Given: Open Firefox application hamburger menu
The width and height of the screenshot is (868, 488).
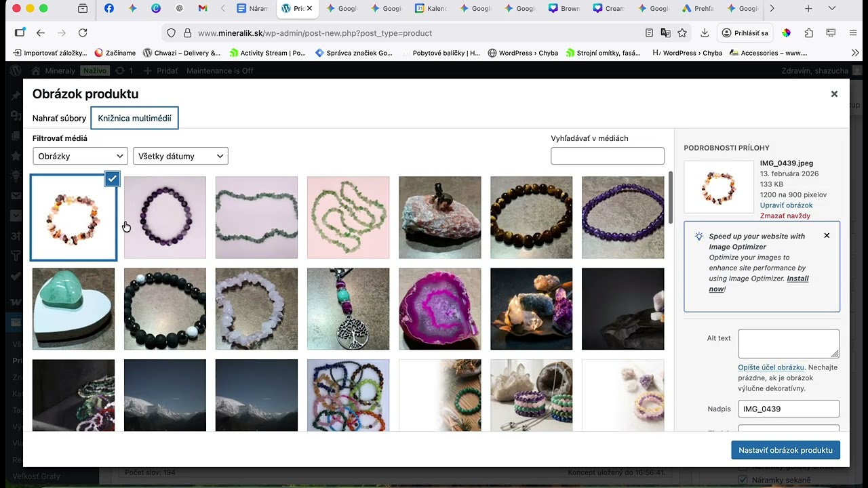Looking at the screenshot, I should tap(852, 33).
